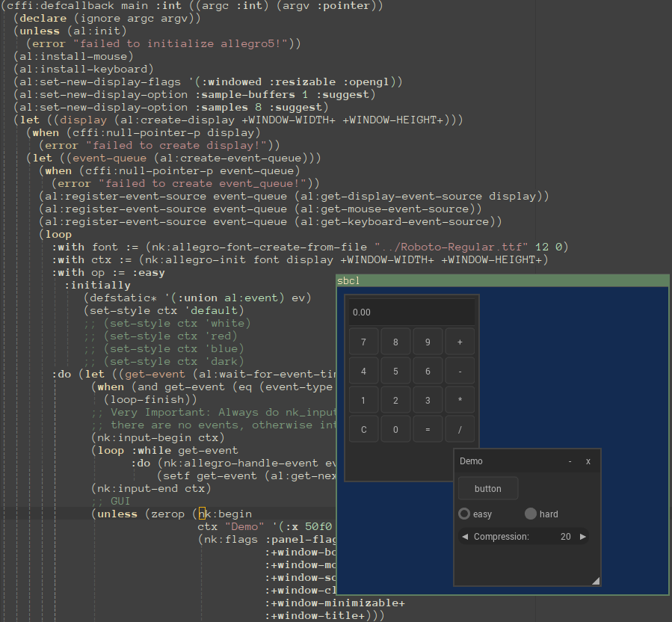Click commented line set-style ctx 'white
Viewport: 672px width, 622px height.
[167, 323]
